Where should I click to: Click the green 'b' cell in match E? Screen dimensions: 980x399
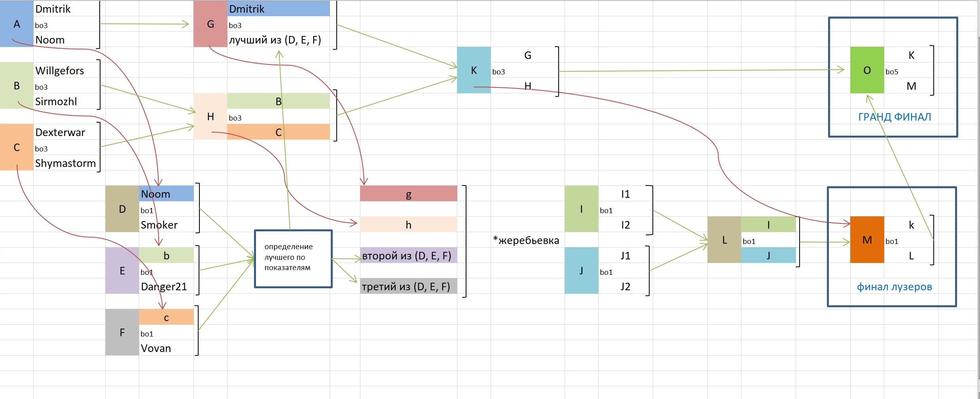coord(167,255)
